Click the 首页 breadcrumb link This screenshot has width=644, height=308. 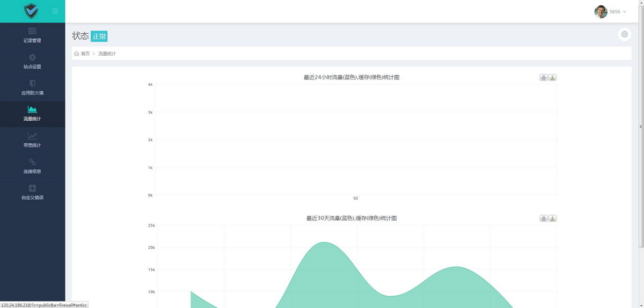pyautogui.click(x=85, y=54)
